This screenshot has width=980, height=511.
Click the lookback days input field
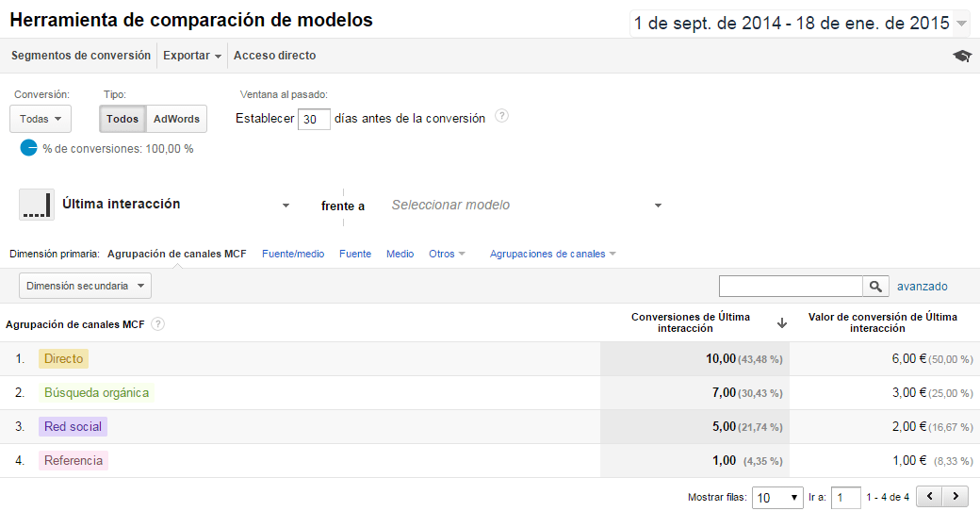pyautogui.click(x=314, y=119)
